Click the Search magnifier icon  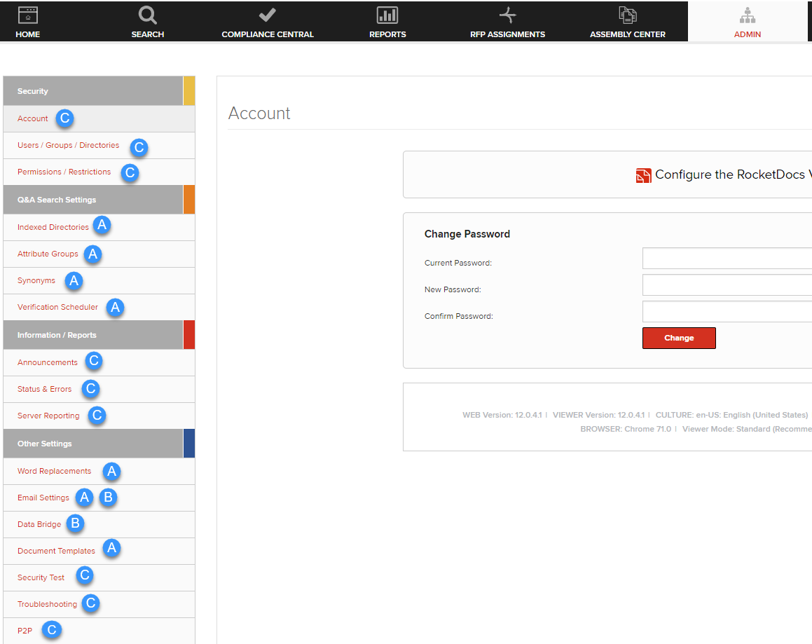[x=148, y=15]
